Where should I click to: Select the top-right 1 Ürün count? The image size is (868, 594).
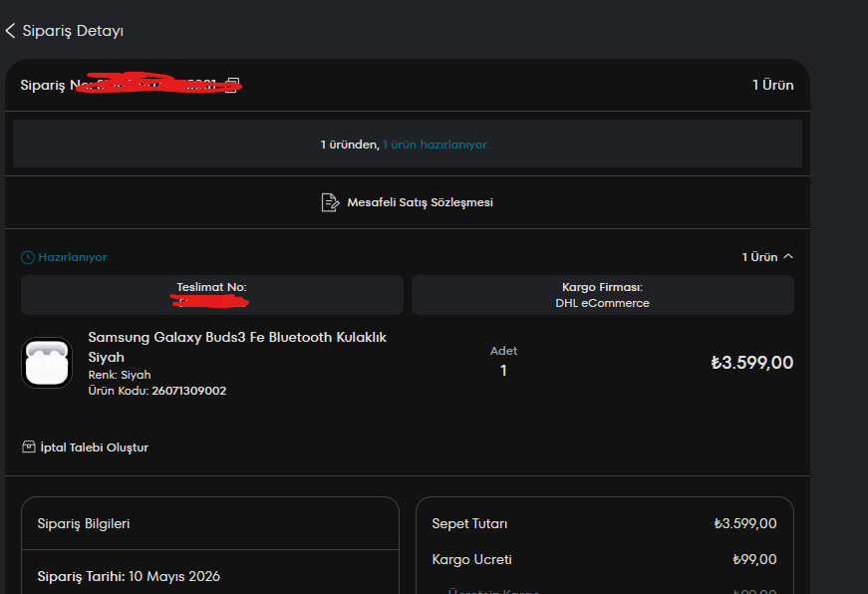[x=772, y=86]
